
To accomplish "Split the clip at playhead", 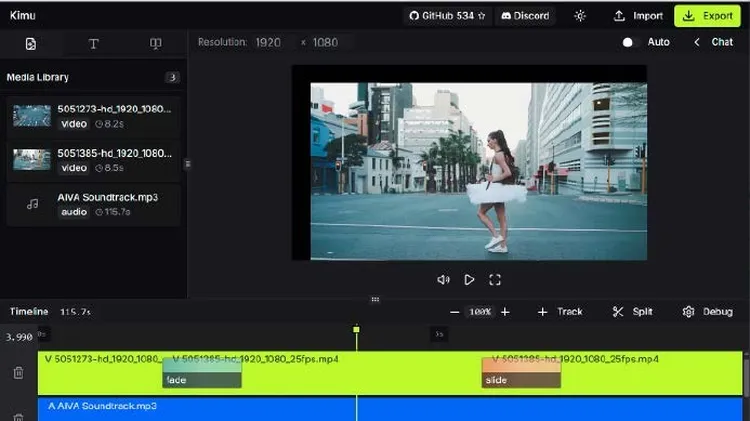I will click(x=632, y=312).
